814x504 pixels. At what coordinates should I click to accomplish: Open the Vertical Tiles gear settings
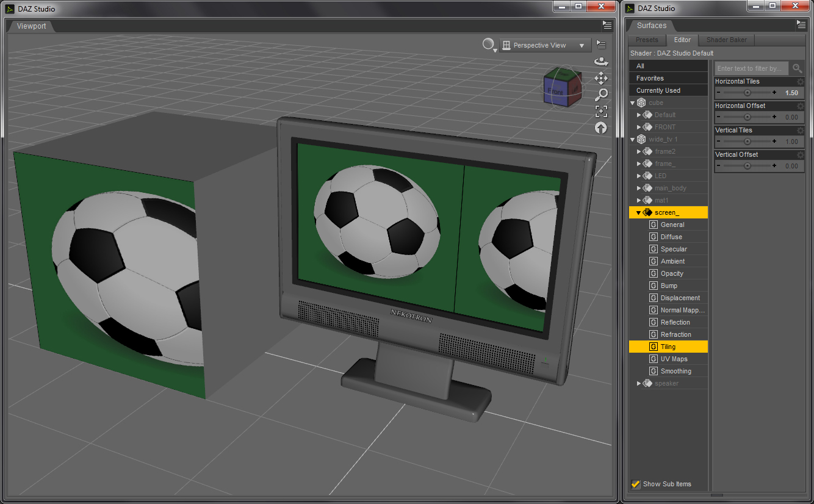[x=801, y=130]
